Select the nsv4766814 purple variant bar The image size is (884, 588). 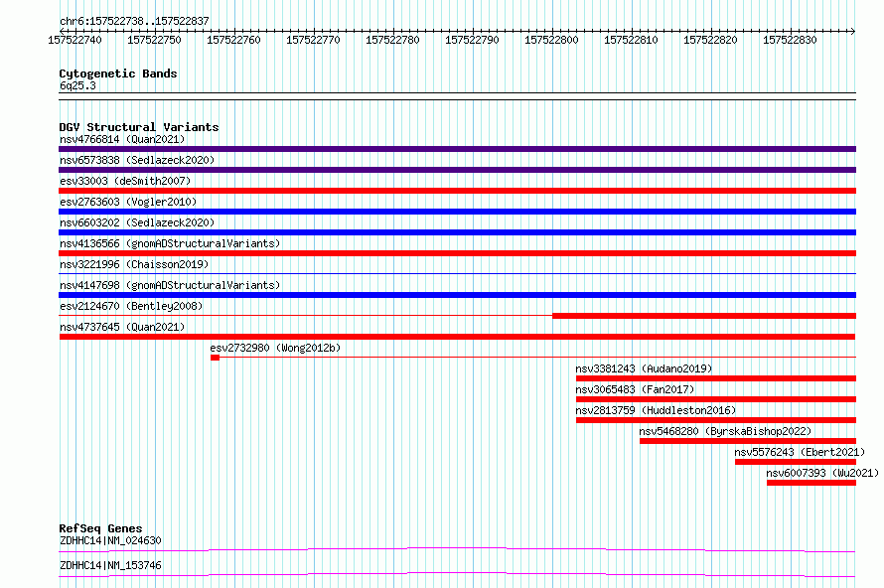(x=457, y=149)
